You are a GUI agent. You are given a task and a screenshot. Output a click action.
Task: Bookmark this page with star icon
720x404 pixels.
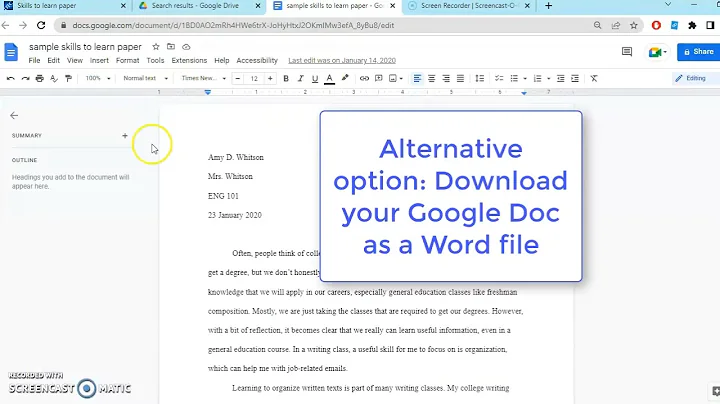pos(634,26)
